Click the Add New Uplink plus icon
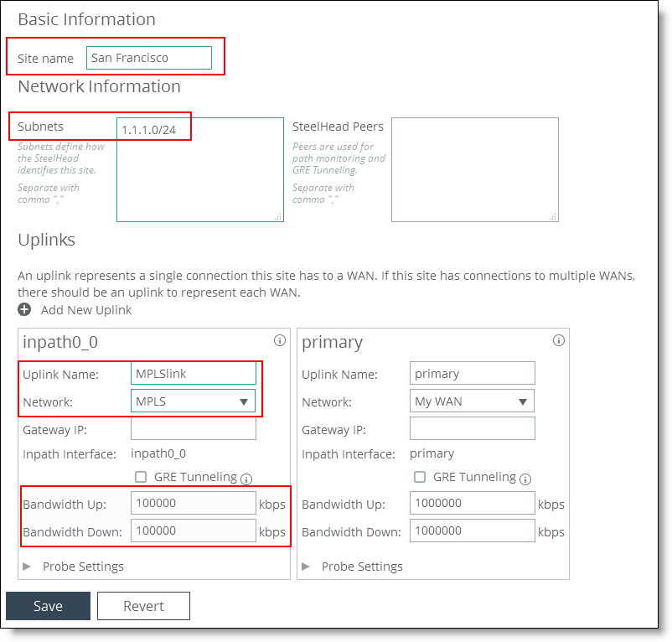 tap(24, 309)
